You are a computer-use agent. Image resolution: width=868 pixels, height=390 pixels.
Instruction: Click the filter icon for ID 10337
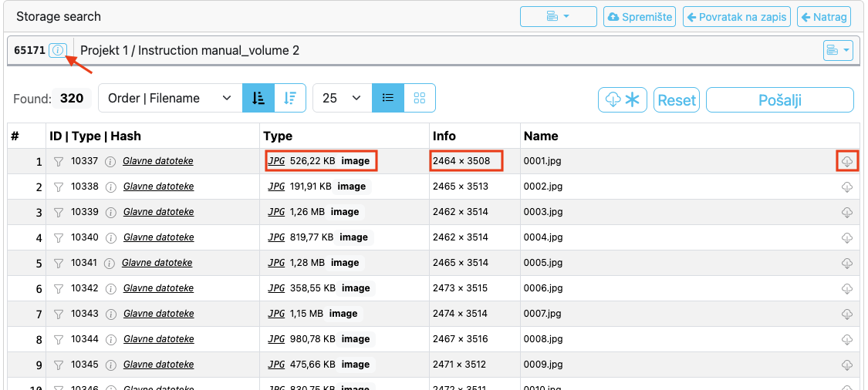point(59,162)
